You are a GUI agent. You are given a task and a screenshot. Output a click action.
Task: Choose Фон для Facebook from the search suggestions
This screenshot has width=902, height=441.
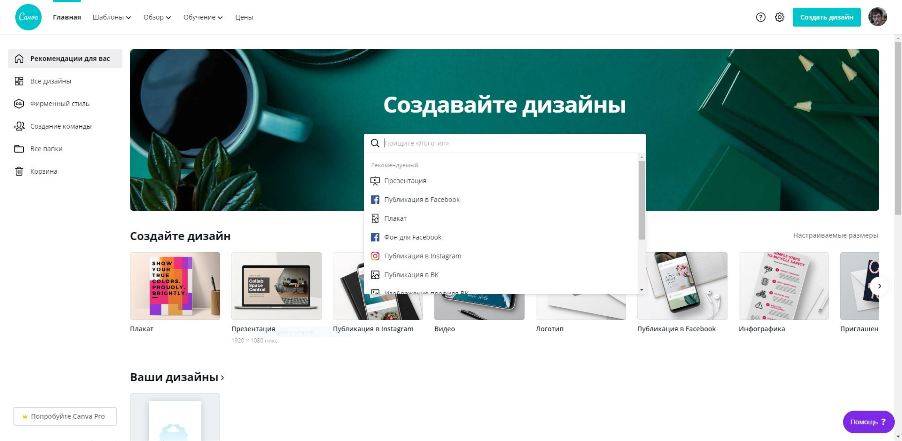click(x=503, y=237)
